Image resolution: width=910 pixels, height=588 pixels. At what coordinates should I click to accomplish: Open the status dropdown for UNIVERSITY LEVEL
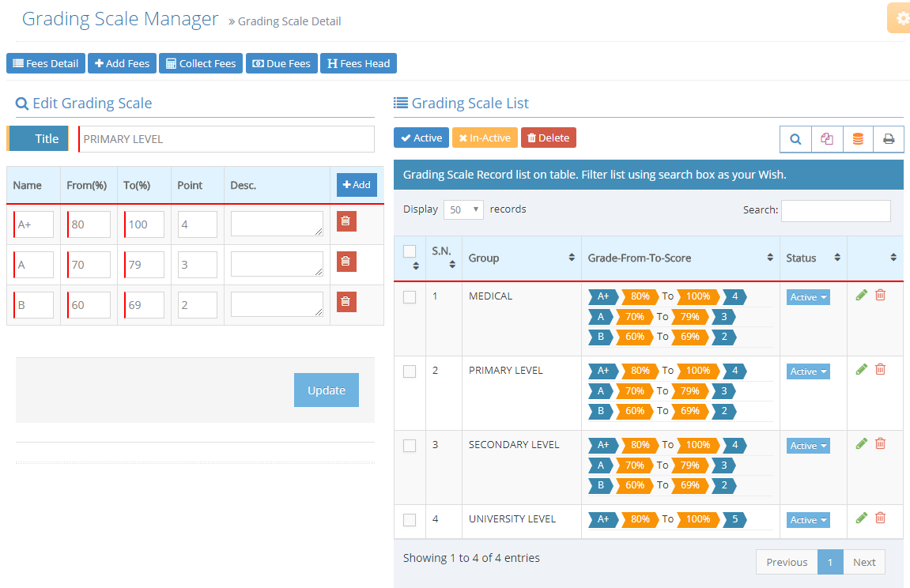[808, 520]
